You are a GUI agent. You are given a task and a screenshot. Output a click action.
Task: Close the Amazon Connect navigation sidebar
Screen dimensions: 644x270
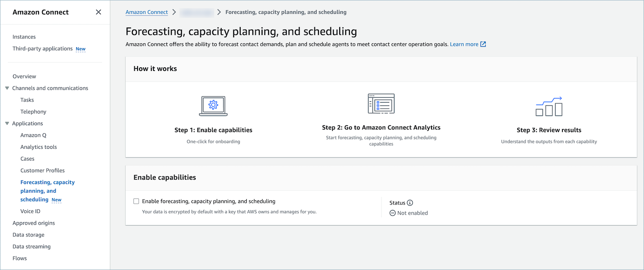(98, 12)
